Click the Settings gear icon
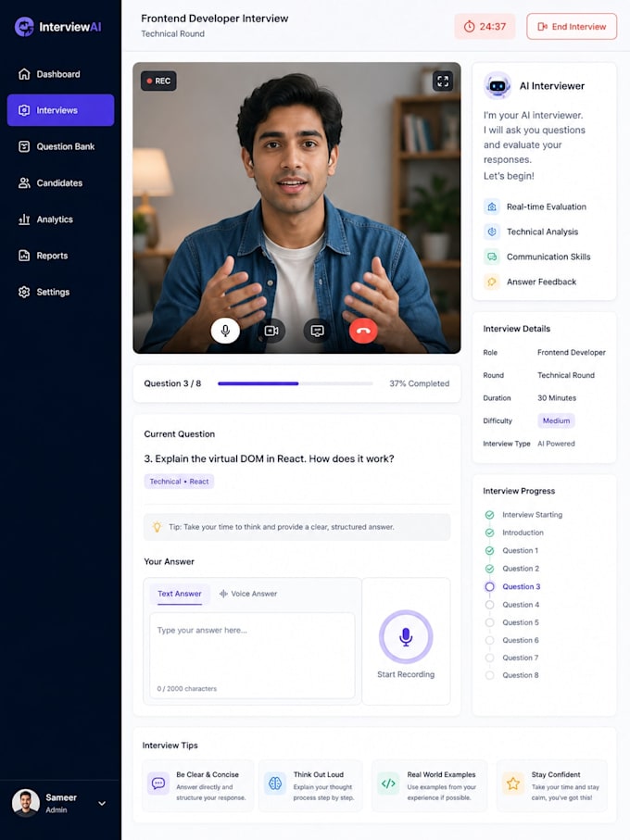This screenshot has width=630, height=840. click(24, 292)
